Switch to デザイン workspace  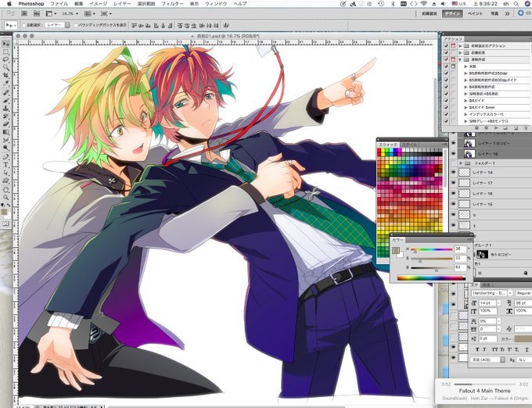point(452,13)
